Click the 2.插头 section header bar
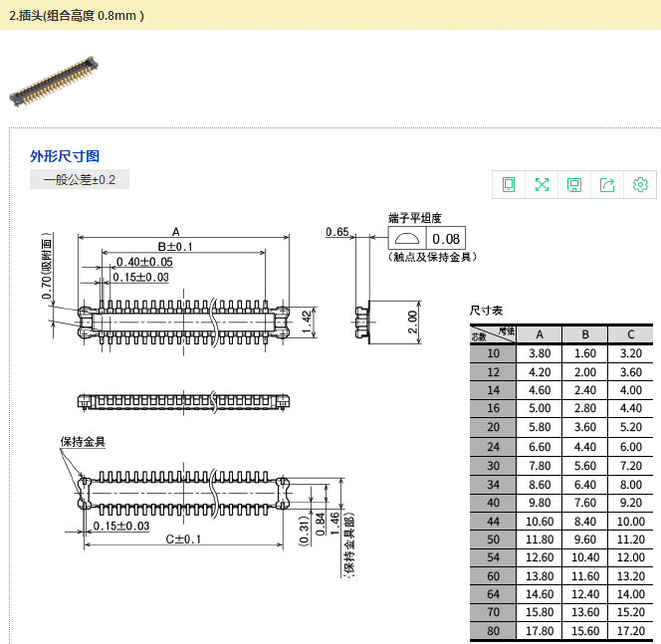Screen dimensions: 661x644 click(x=330, y=15)
